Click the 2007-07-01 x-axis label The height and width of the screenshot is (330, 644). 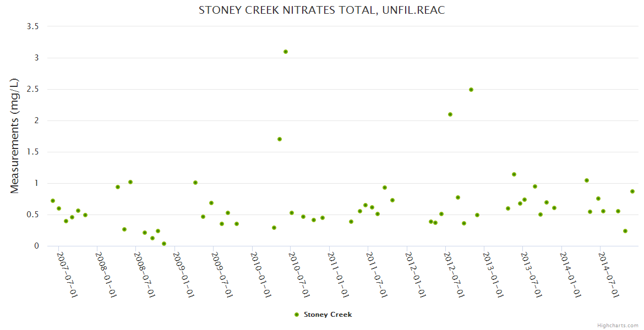[67, 275]
